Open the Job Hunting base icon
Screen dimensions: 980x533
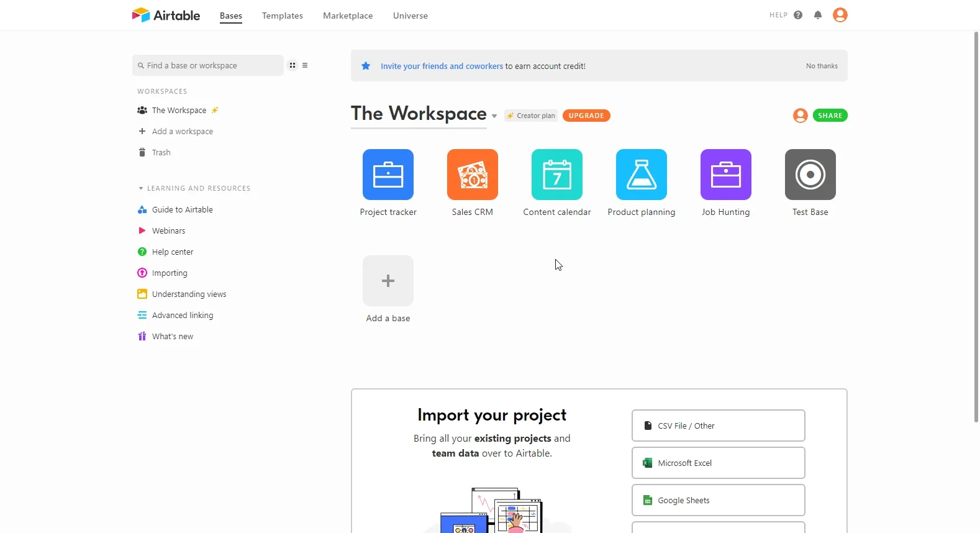[x=726, y=175]
